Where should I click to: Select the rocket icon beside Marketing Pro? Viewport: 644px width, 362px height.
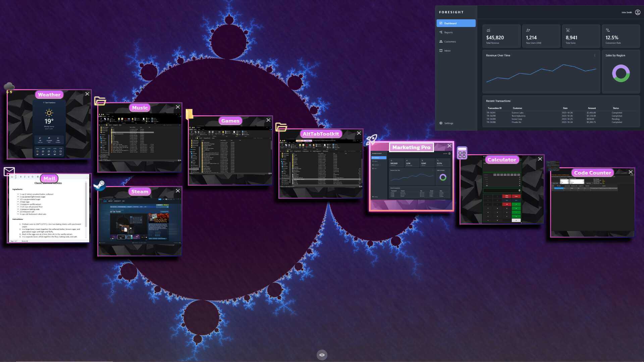point(372,139)
